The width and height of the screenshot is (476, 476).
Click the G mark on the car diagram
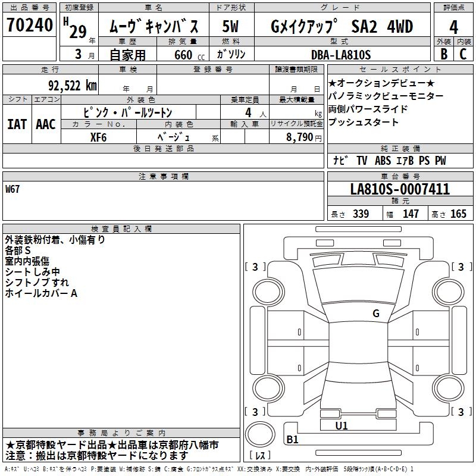click(375, 314)
